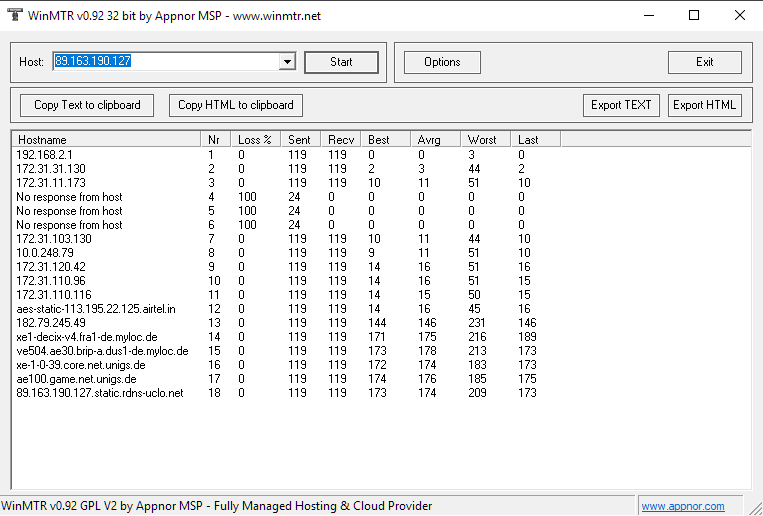This screenshot has width=763, height=516.
Task: Copy Text to clipboard
Action: coord(87,105)
